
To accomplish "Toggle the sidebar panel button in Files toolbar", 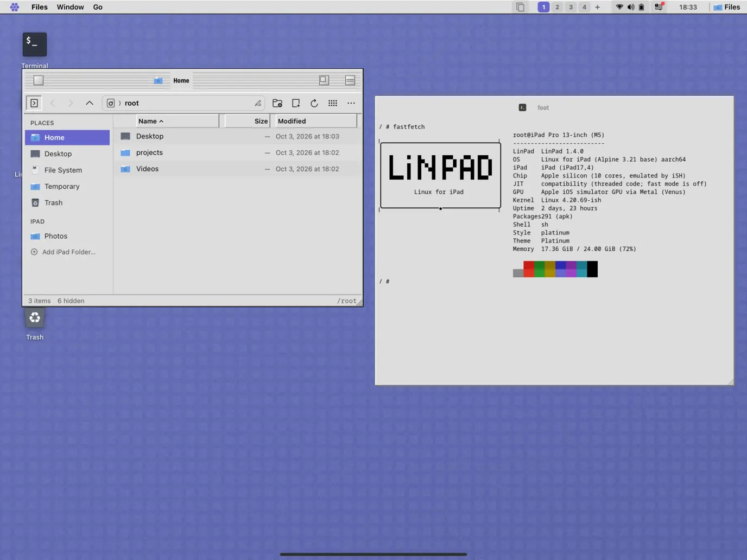I will [x=34, y=103].
